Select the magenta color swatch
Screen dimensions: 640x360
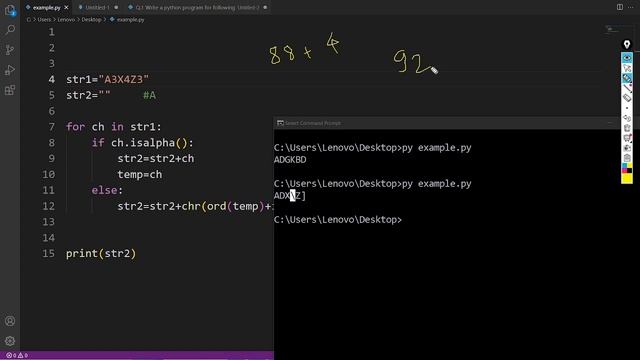624,170
